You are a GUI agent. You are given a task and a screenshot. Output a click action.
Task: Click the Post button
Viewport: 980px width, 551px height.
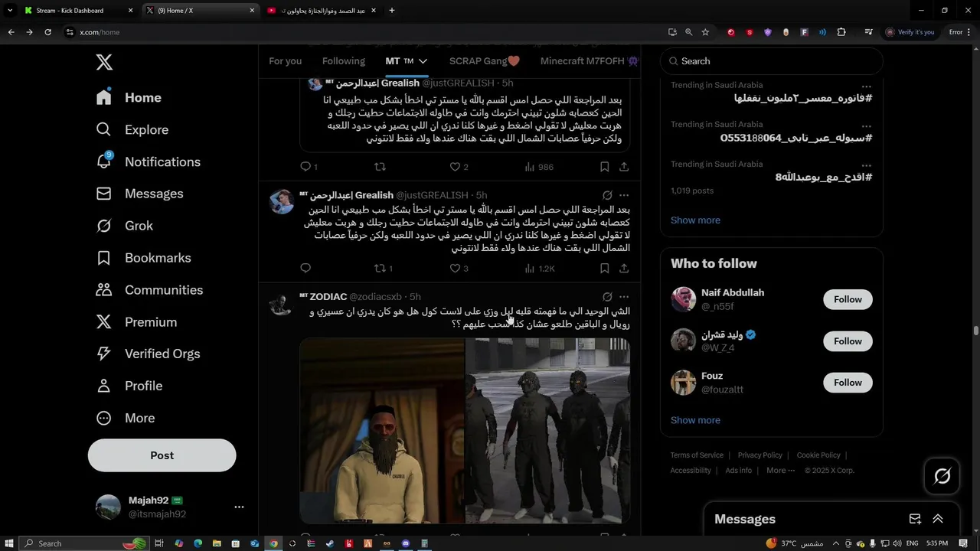point(162,455)
